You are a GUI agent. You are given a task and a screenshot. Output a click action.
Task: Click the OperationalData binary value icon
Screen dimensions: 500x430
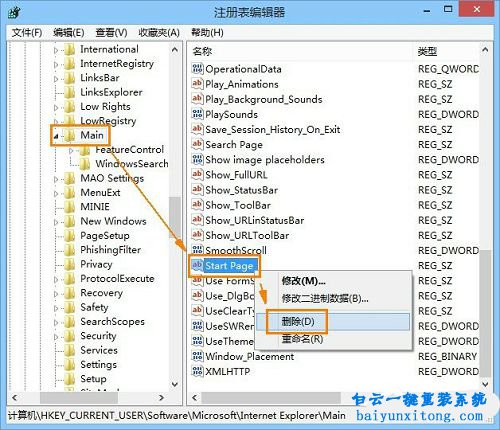[197, 69]
